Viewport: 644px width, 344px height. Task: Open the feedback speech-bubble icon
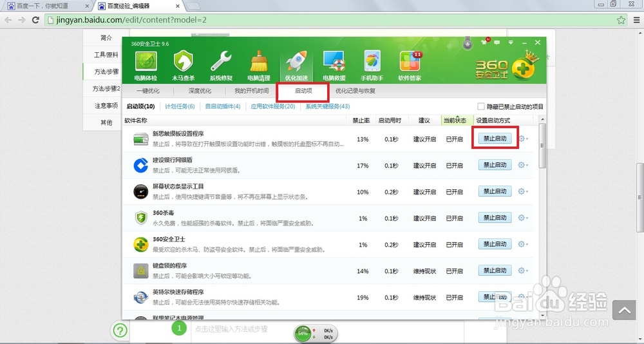point(497,43)
